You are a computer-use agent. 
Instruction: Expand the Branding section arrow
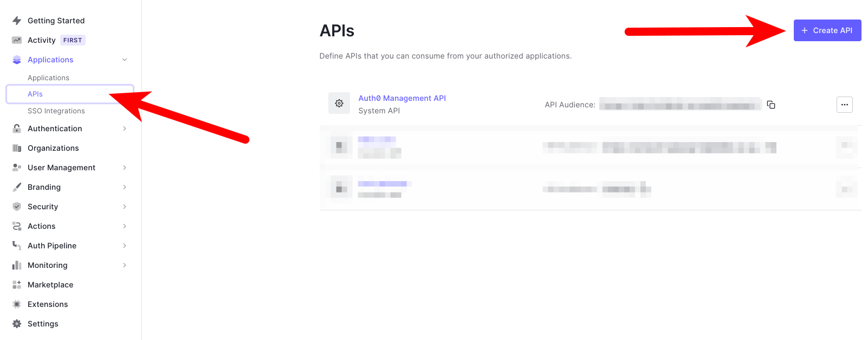click(125, 187)
